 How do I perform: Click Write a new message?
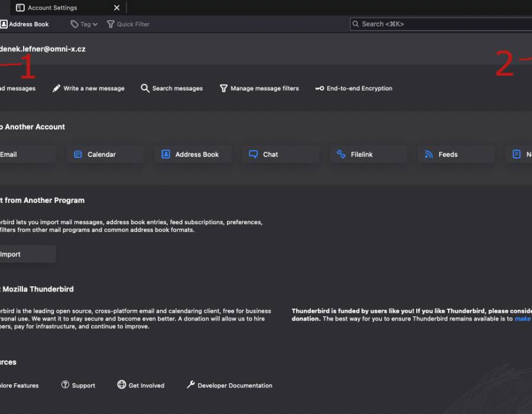coord(89,88)
